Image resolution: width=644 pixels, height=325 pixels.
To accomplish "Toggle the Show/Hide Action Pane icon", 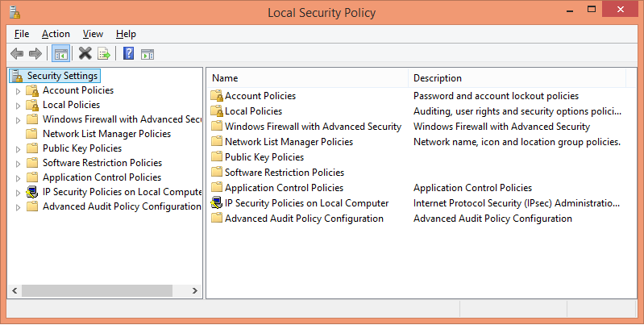I will point(147,54).
